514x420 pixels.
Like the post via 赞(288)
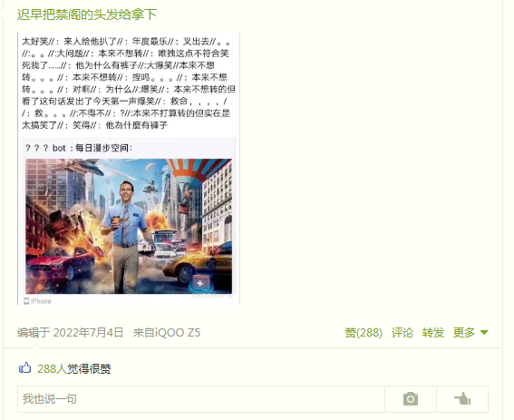point(364,333)
